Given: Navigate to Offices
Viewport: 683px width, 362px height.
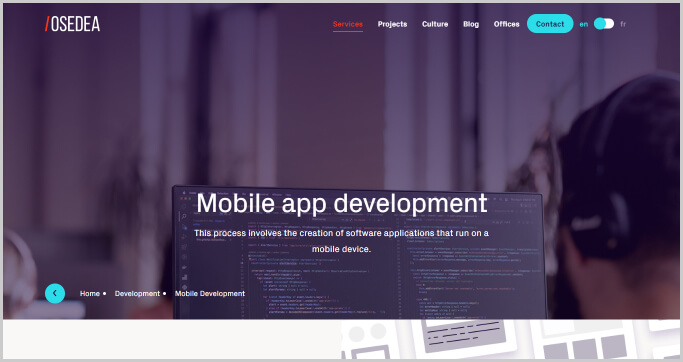Looking at the screenshot, I should tap(507, 24).
